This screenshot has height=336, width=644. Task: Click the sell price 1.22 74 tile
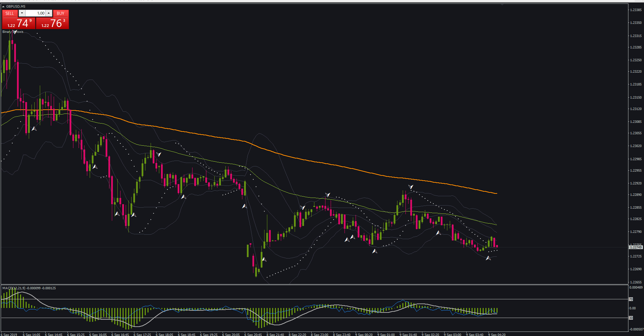(19, 23)
